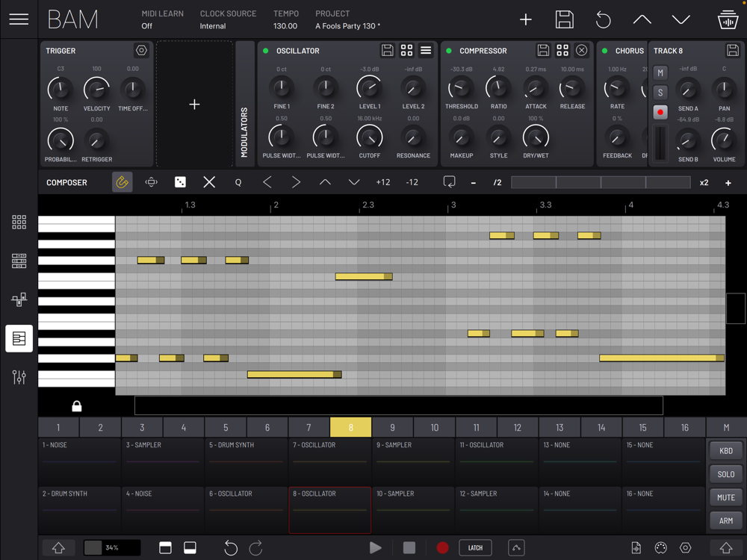
Task: Click the Volume knob on Track 8
Action: point(723,140)
